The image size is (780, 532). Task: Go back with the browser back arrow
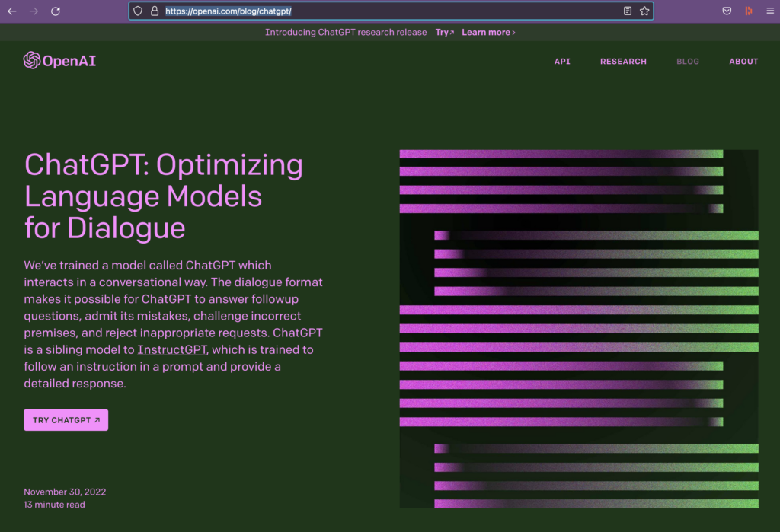tap(12, 11)
